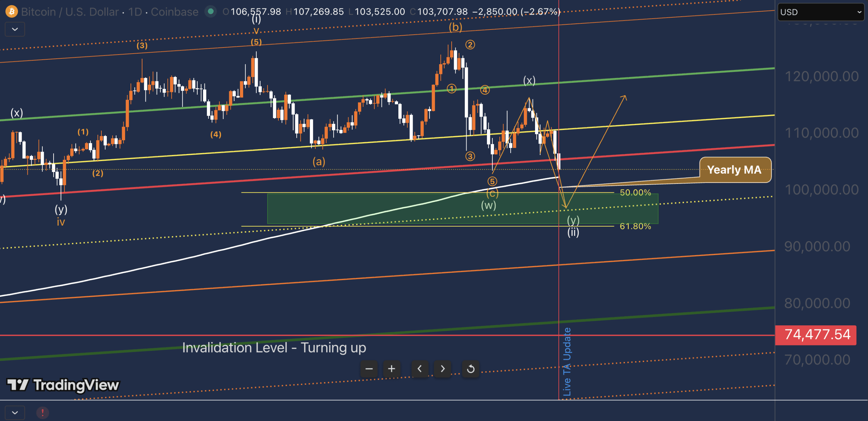Click the zoom in plus button
This screenshot has width=868, height=421.
click(391, 369)
